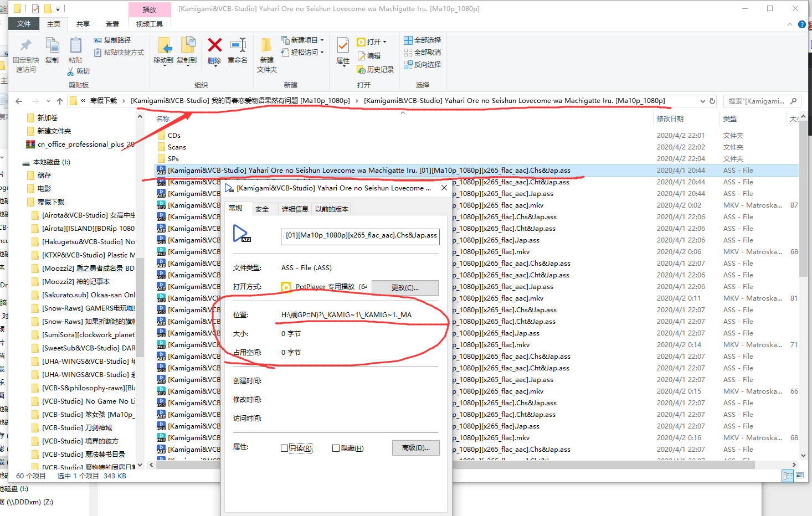Select 寒假下载 in address breadcrumb
The image size is (812, 516).
click(x=104, y=101)
